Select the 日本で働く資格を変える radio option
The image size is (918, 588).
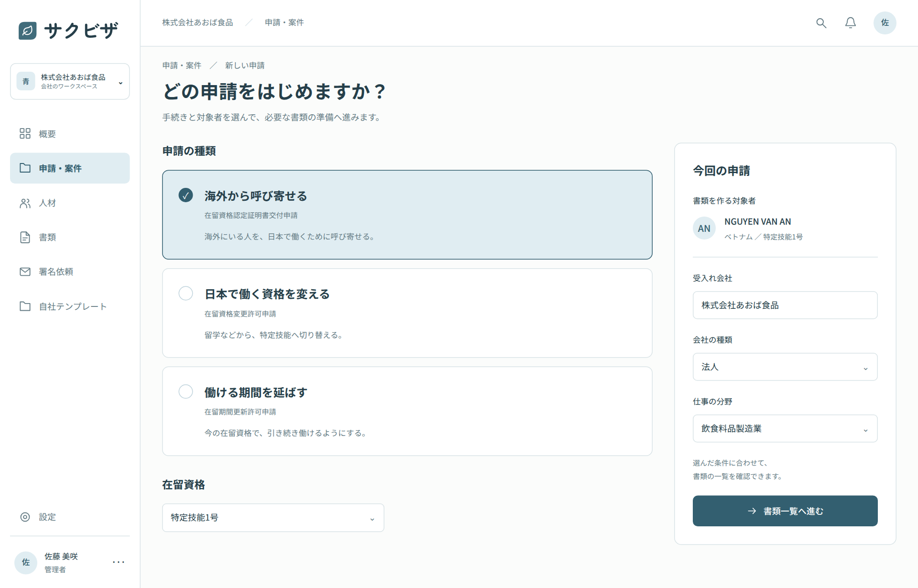click(x=186, y=293)
